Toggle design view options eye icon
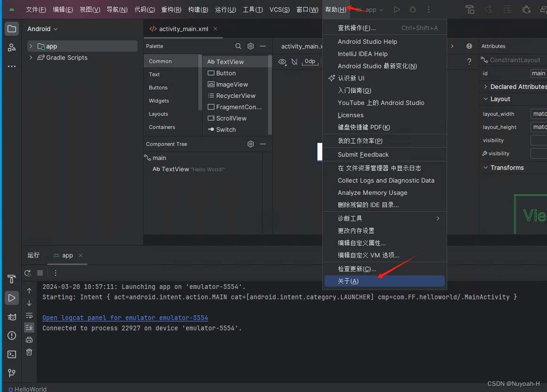Viewport: 547px width, 392px height. [x=282, y=62]
